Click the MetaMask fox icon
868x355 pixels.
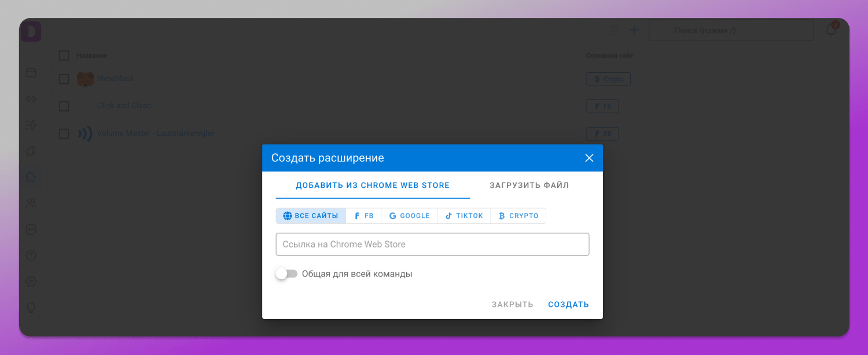pyautogui.click(x=85, y=79)
